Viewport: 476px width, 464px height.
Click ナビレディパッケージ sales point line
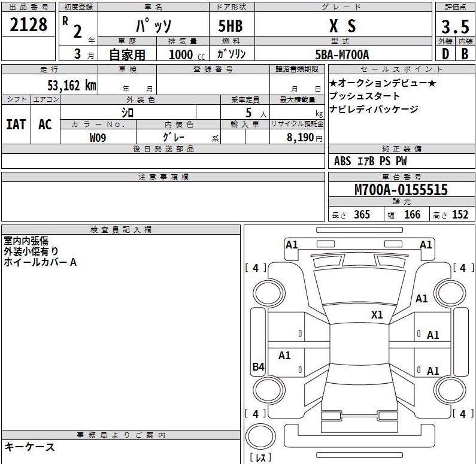374,109
